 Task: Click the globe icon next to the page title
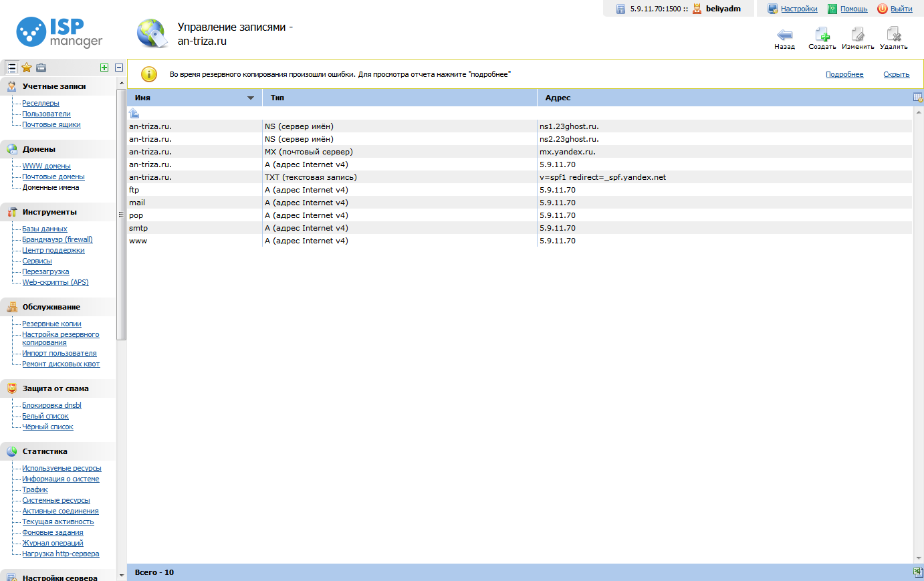[x=152, y=33]
